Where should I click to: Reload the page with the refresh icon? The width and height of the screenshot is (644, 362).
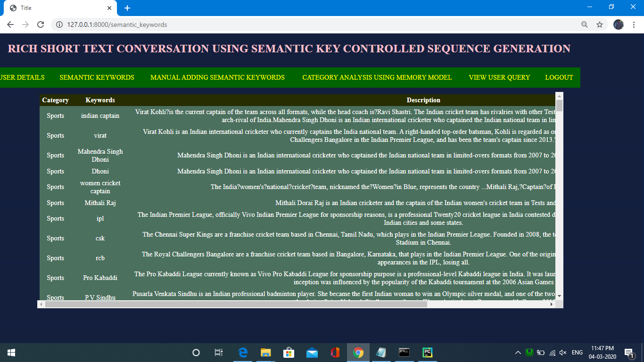pos(41,25)
